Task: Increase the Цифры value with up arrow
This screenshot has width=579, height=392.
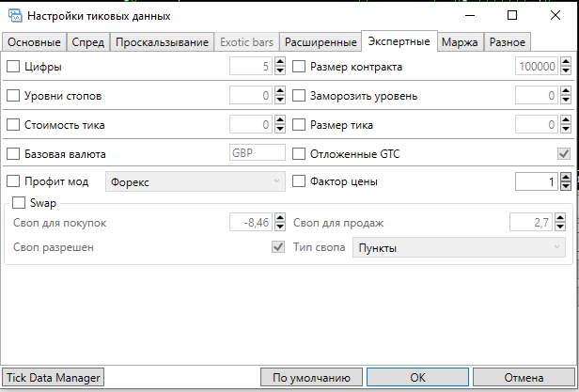Action: point(280,62)
